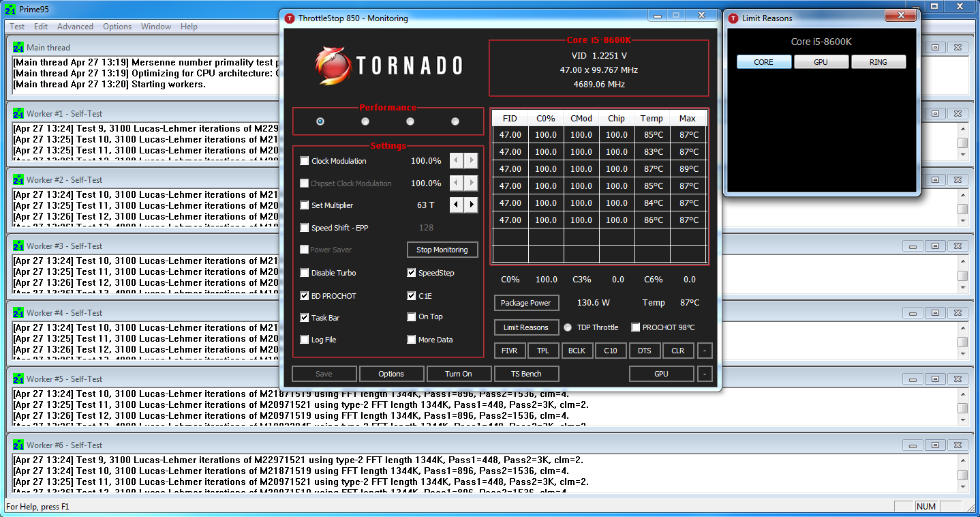Click the Main thread window icon
This screenshot has width=980, height=517.
click(x=18, y=48)
